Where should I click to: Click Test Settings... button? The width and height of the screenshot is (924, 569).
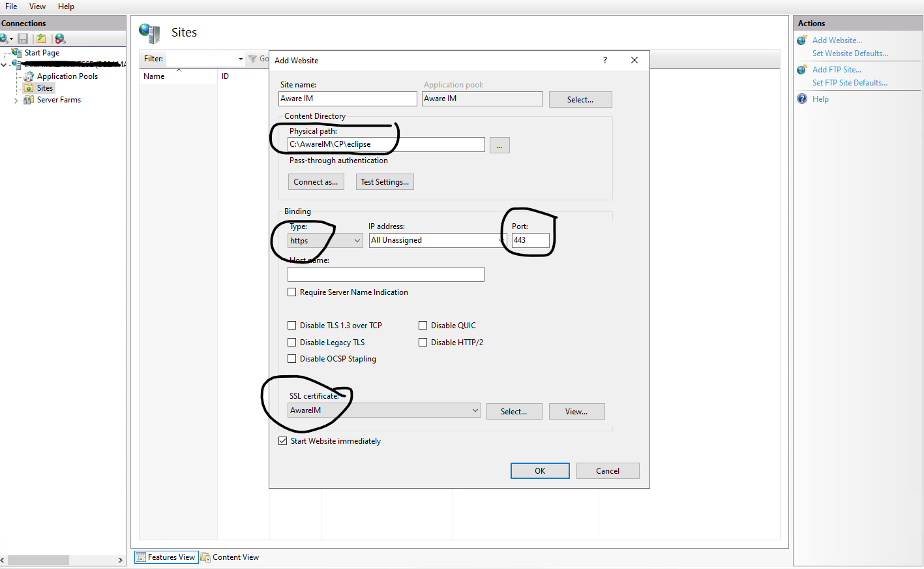(385, 182)
